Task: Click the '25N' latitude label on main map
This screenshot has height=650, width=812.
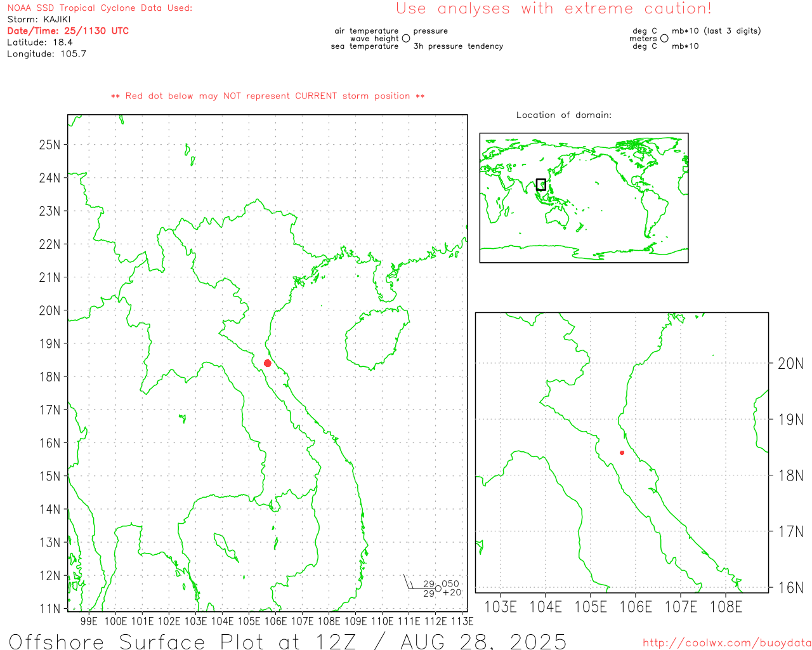Action: coord(49,145)
